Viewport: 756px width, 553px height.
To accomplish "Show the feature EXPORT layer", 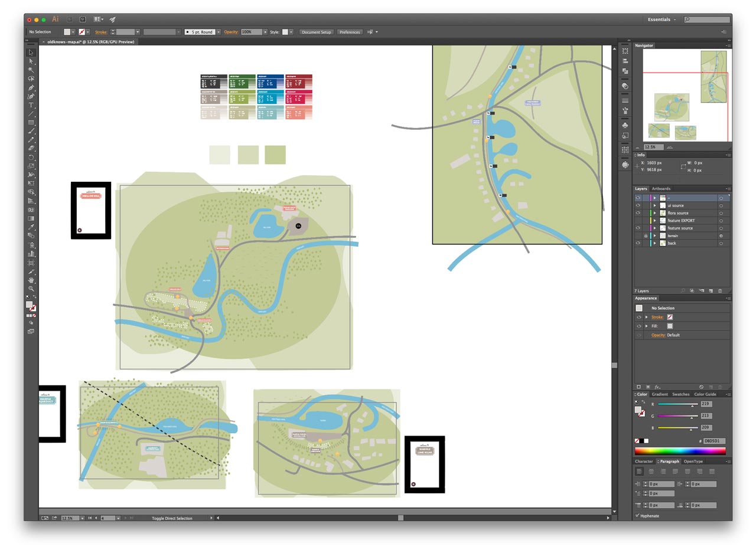I will pyautogui.click(x=638, y=221).
